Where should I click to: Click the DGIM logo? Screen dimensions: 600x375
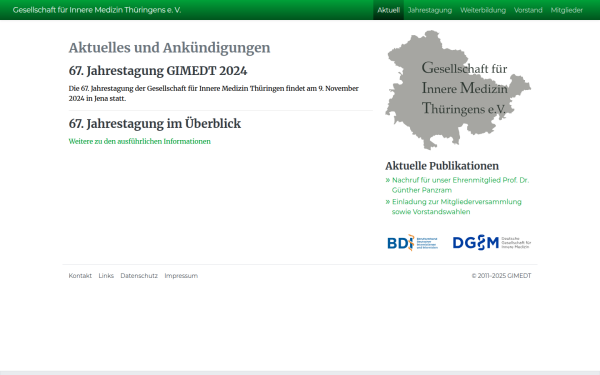(492, 243)
